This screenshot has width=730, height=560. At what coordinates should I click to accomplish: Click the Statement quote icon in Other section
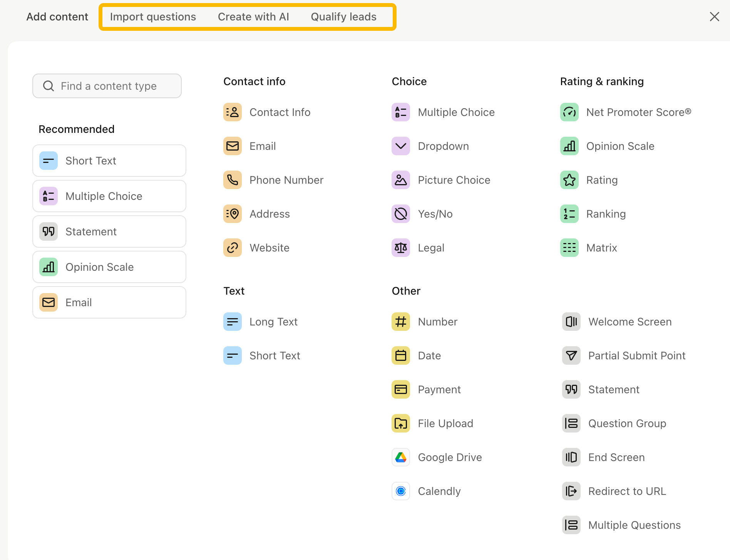coord(571,389)
